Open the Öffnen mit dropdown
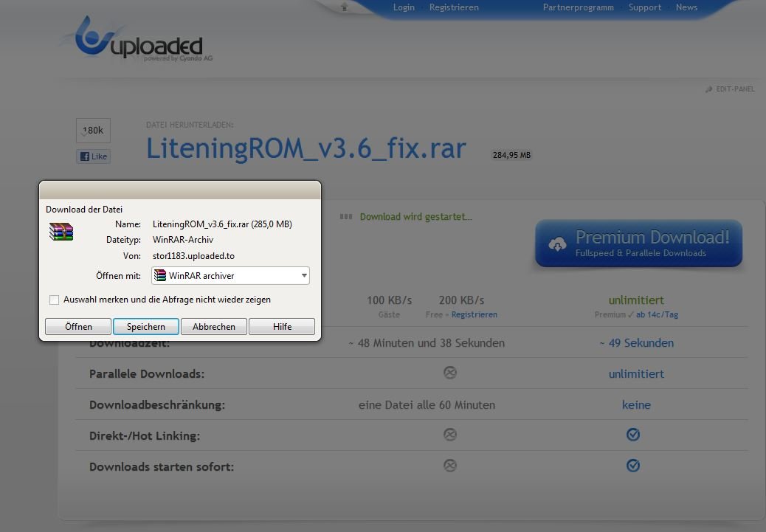The height and width of the screenshot is (532, 766). coord(230,275)
